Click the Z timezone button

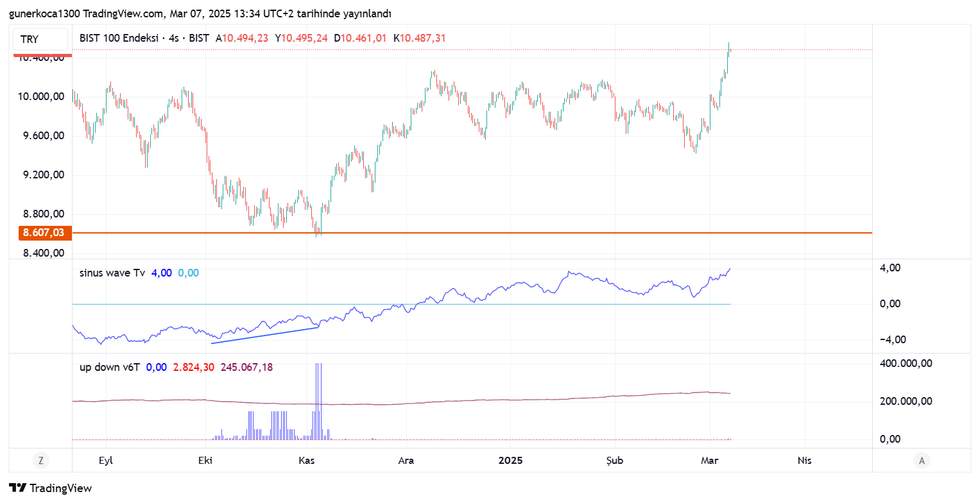41,460
